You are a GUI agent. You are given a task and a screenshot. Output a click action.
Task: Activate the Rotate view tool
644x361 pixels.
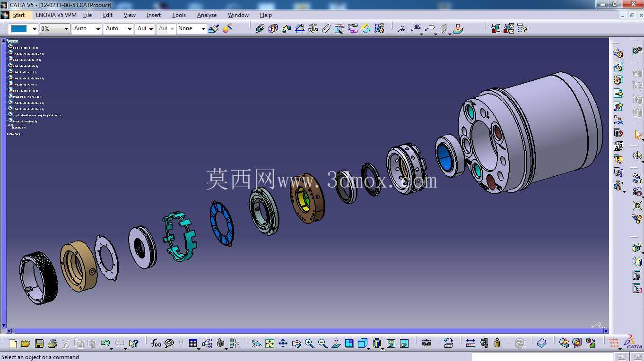coord(296,344)
